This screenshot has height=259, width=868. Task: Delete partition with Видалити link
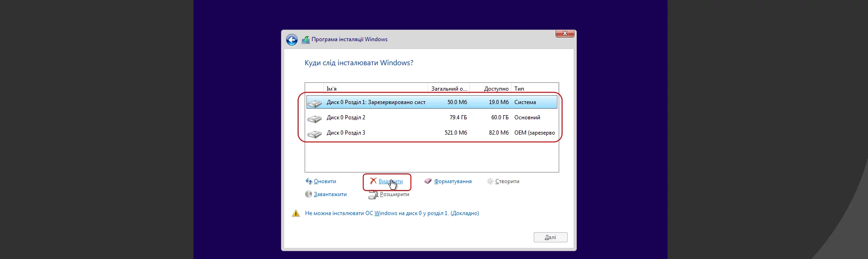click(x=391, y=181)
